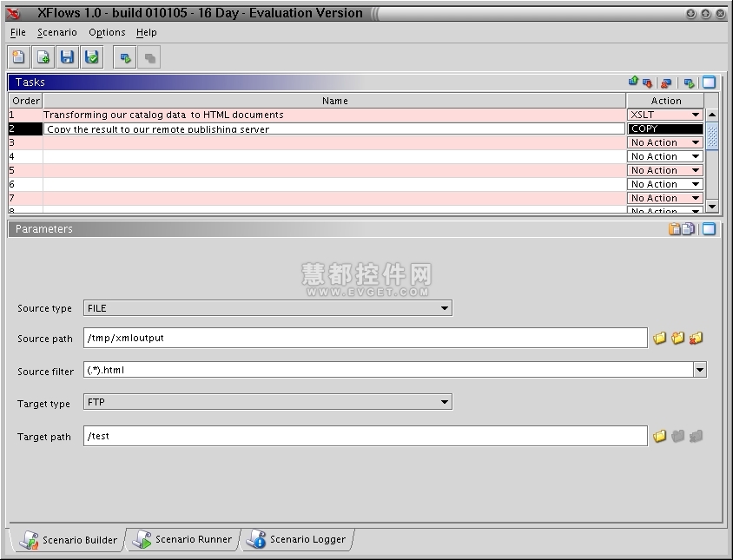
Task: Open the No Action dropdown for task 4
Action: pos(665,156)
